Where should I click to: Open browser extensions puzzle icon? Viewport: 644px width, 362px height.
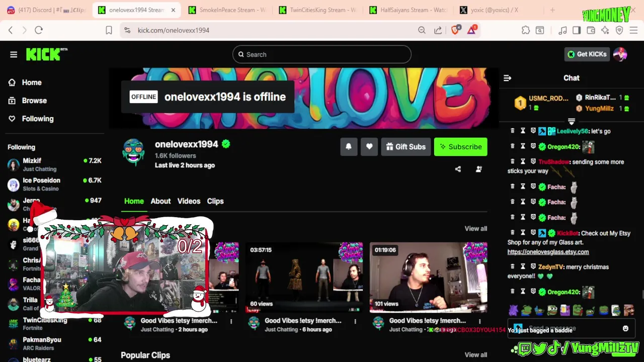pos(526,30)
